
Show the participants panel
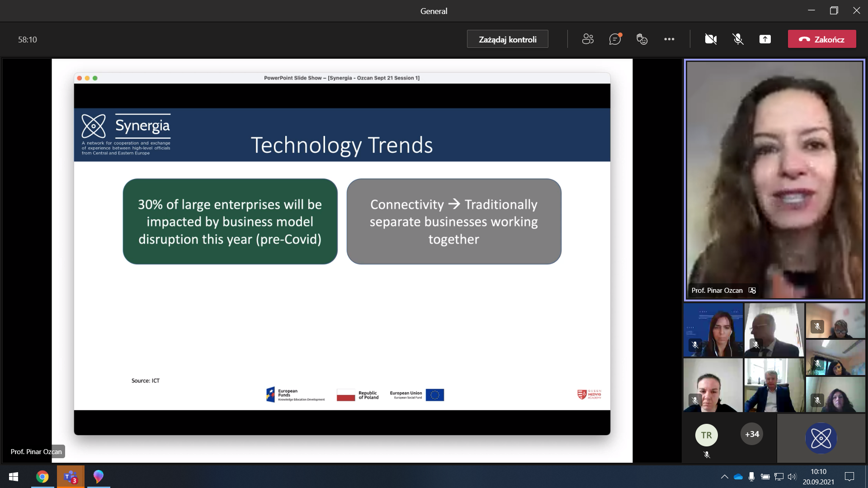[x=588, y=39]
